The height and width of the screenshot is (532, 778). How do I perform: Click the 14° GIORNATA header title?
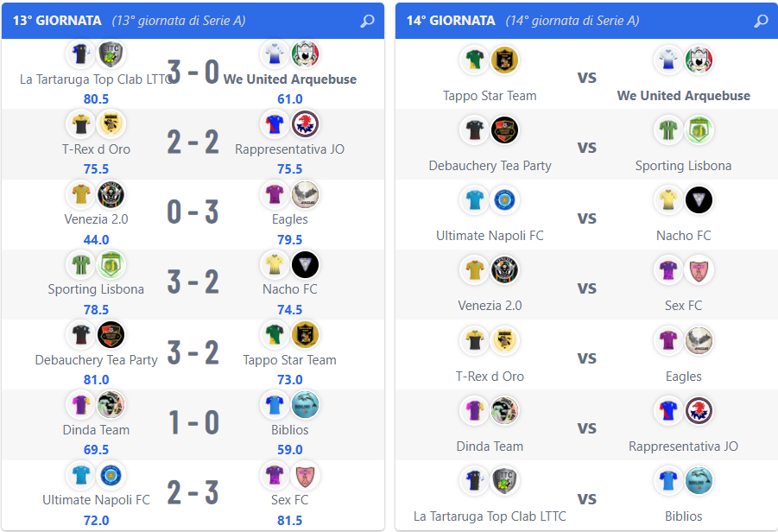(x=451, y=21)
